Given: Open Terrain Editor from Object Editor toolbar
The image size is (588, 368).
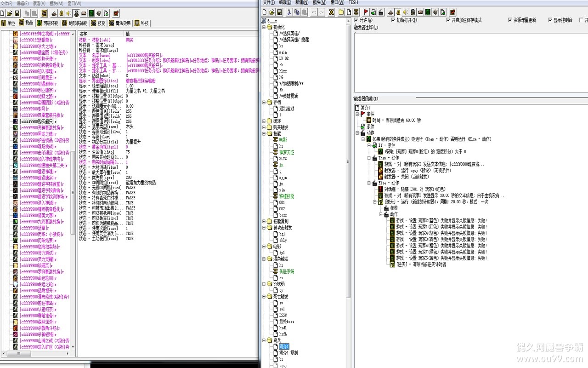Looking at the screenshot, I should [x=54, y=13].
